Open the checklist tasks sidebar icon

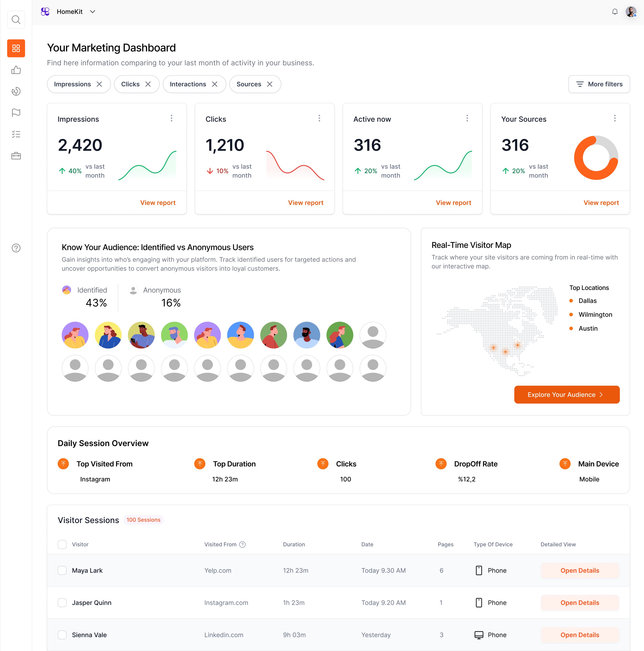[x=16, y=134]
